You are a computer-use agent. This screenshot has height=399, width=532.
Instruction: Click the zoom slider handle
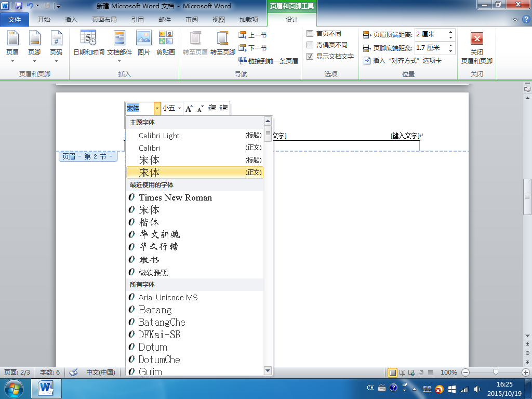pos(496,372)
